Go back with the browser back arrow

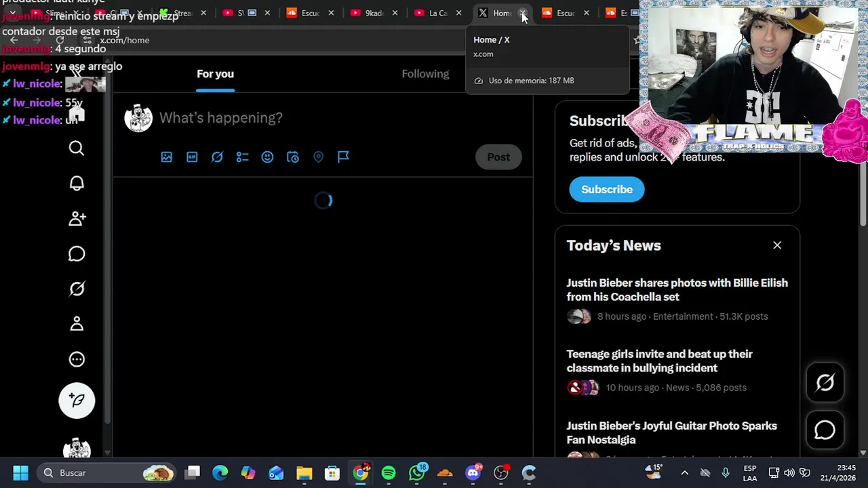pyautogui.click(x=14, y=40)
